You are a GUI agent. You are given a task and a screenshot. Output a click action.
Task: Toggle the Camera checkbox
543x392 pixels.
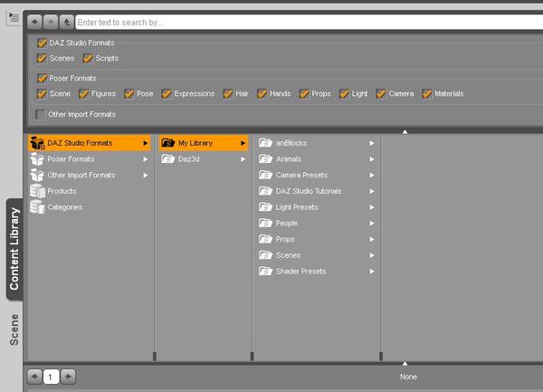(381, 94)
